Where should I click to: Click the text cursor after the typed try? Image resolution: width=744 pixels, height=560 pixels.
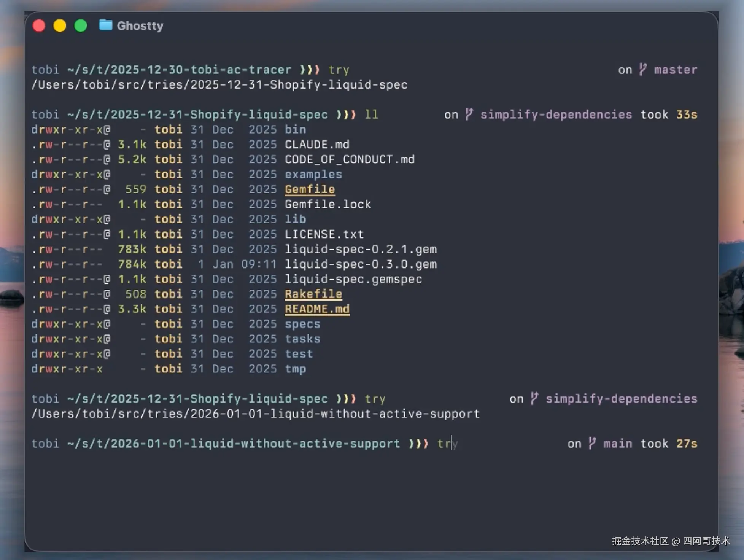[x=451, y=444]
